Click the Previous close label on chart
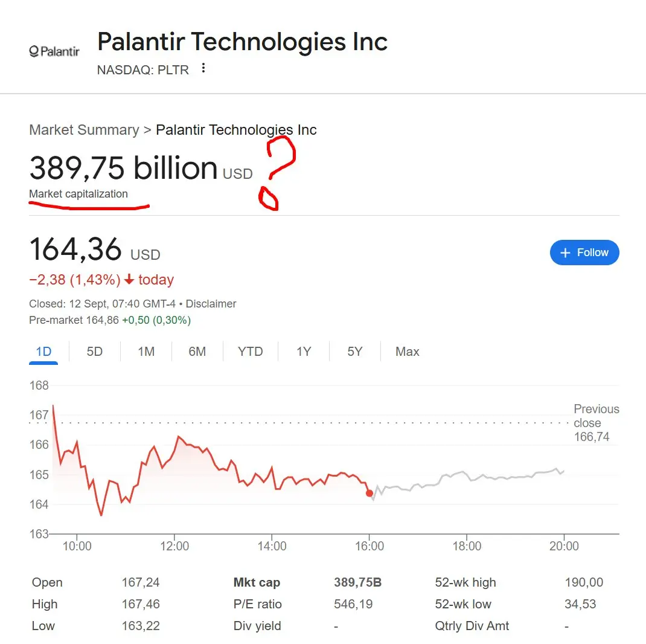This screenshot has width=646, height=644. [596, 416]
